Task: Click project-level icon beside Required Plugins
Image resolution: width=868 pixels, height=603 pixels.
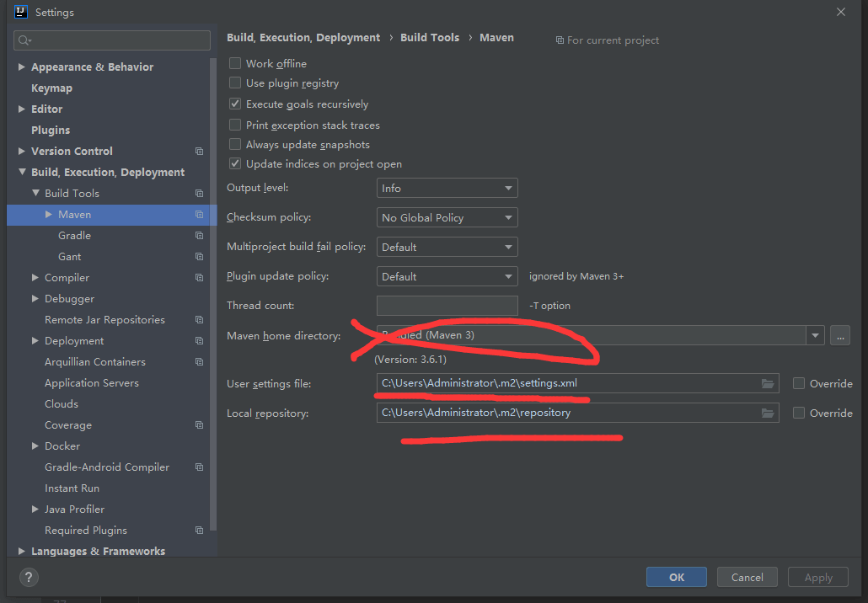Action: tap(199, 531)
